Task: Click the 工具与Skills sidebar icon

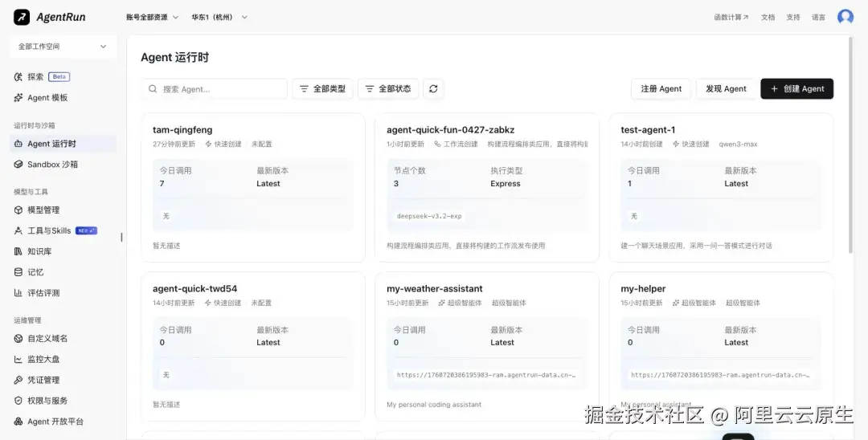Action: tap(18, 230)
